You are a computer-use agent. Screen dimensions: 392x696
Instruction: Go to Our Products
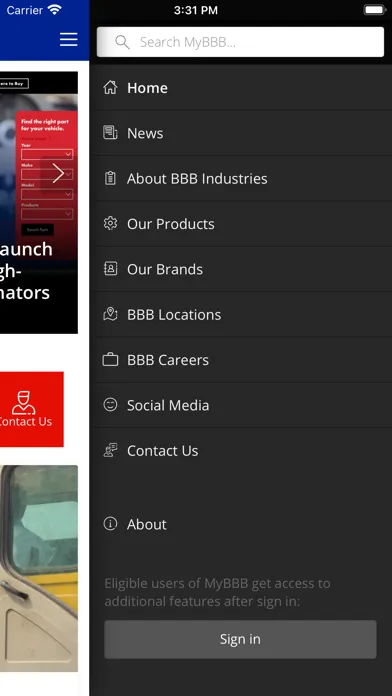[241, 223]
